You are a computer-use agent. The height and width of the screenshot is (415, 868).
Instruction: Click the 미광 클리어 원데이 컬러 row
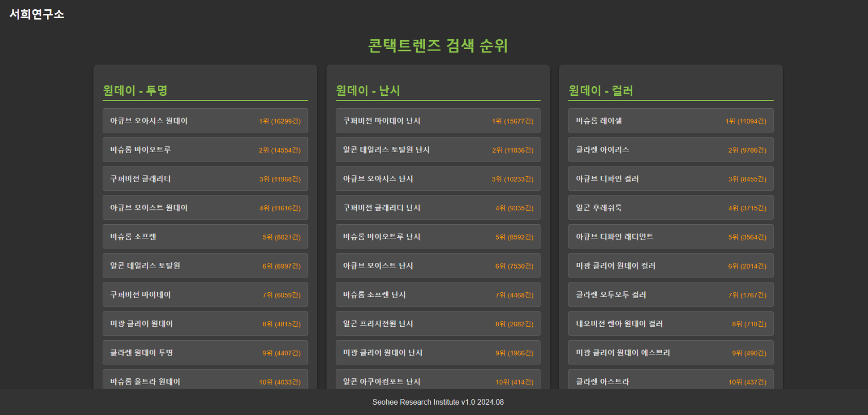(x=671, y=265)
